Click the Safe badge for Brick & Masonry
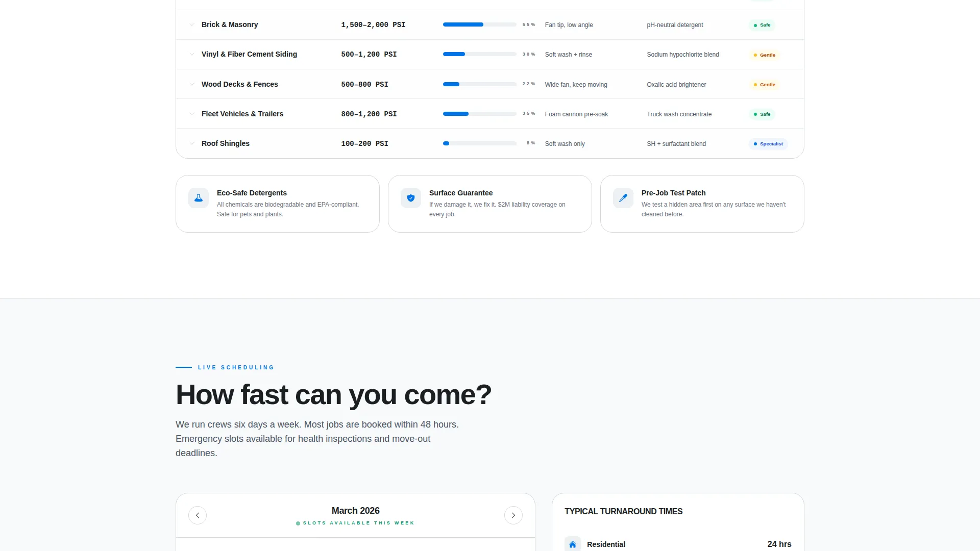The height and width of the screenshot is (551, 980). coord(762,25)
